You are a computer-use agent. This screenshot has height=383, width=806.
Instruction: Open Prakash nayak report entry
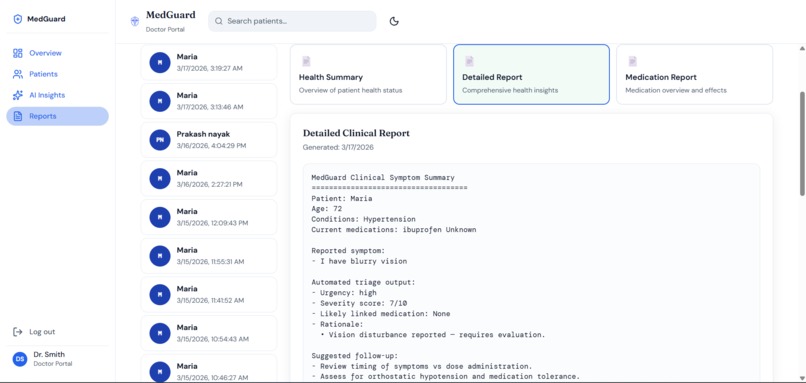[209, 140]
